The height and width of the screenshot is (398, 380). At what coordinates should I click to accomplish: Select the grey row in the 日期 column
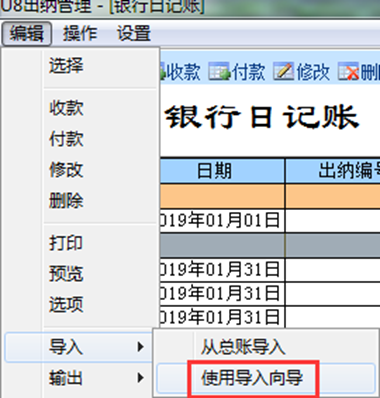(x=222, y=245)
